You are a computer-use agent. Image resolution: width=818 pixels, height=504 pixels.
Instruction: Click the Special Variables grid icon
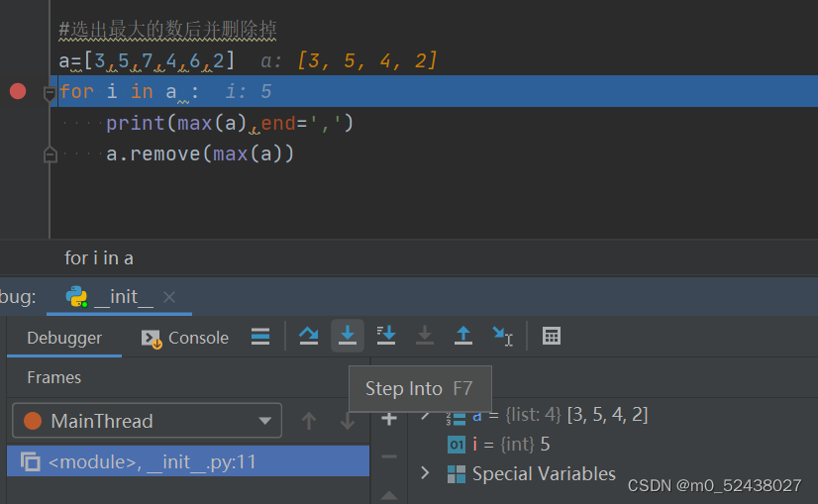(x=457, y=474)
